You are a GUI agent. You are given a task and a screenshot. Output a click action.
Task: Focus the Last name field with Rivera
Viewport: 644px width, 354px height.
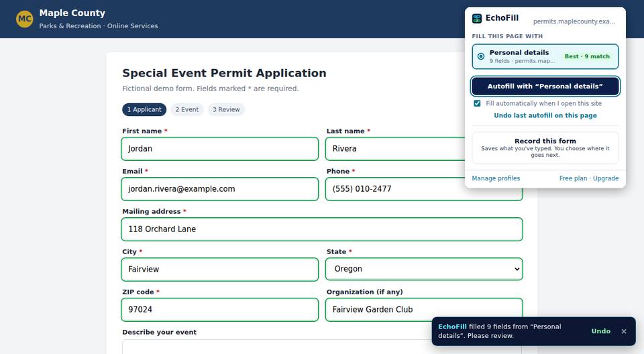coord(395,149)
